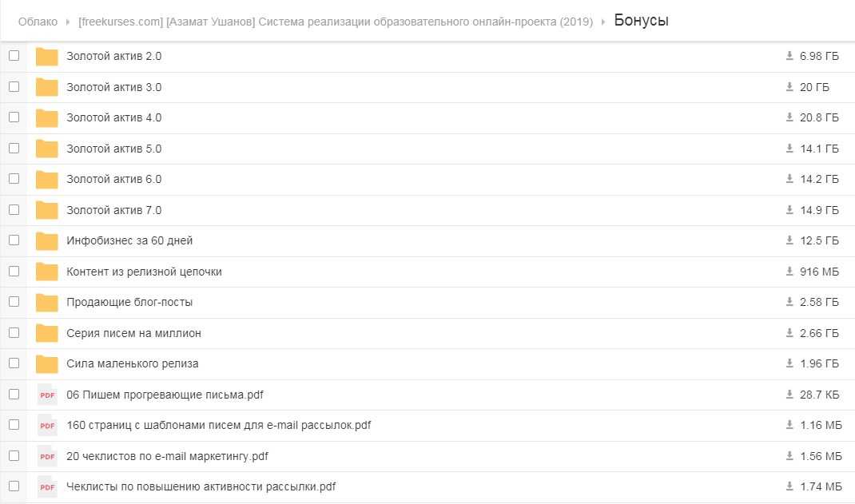The width and height of the screenshot is (855, 504).
Task: Click the Бонусы current folder title
Action: pyautogui.click(x=641, y=21)
